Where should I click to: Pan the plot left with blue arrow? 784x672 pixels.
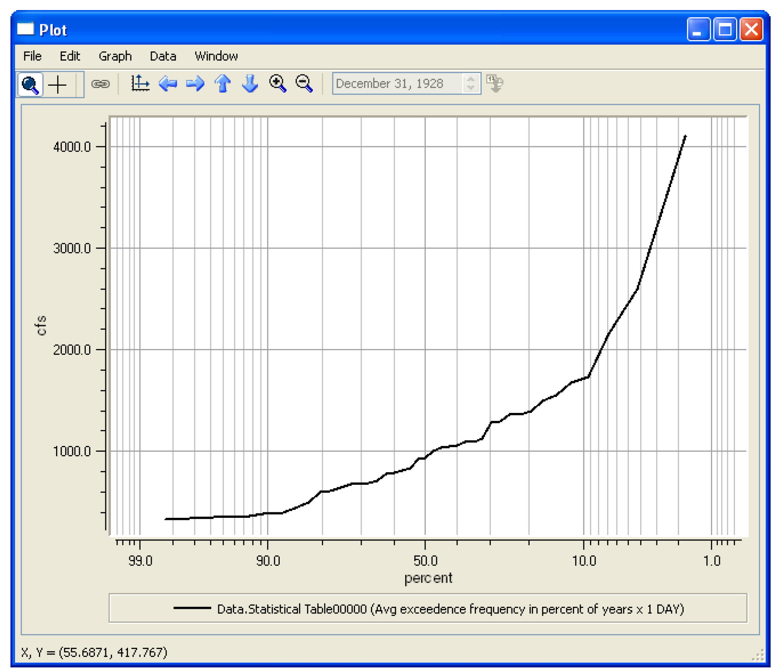pos(168,84)
